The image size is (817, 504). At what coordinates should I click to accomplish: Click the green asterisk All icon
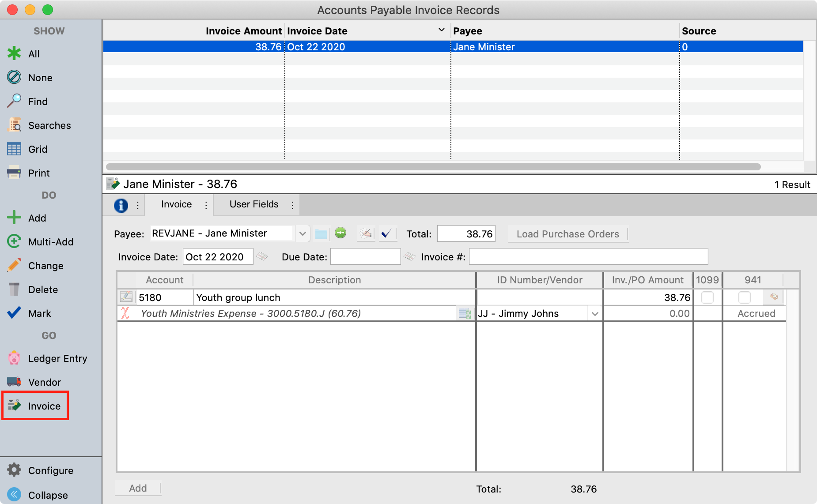[14, 53]
